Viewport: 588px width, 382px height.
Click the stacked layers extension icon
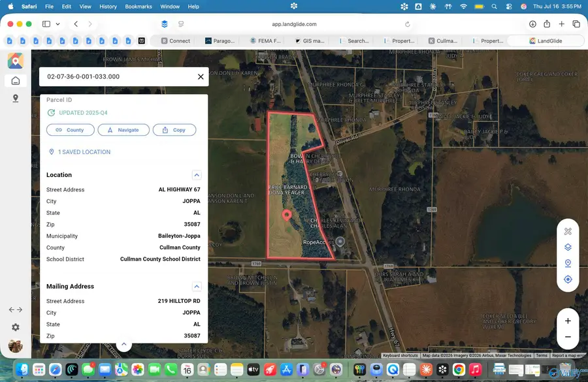[164, 24]
